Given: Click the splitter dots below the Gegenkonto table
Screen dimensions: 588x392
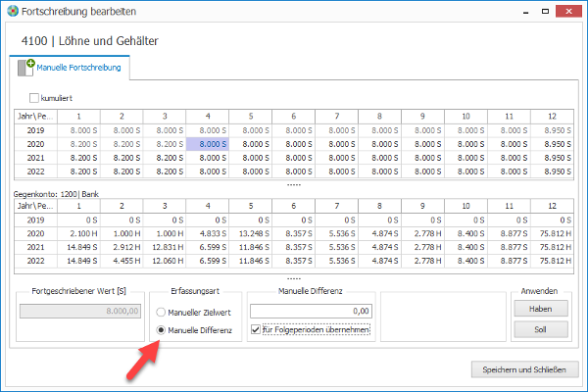Looking at the screenshot, I should (294, 278).
